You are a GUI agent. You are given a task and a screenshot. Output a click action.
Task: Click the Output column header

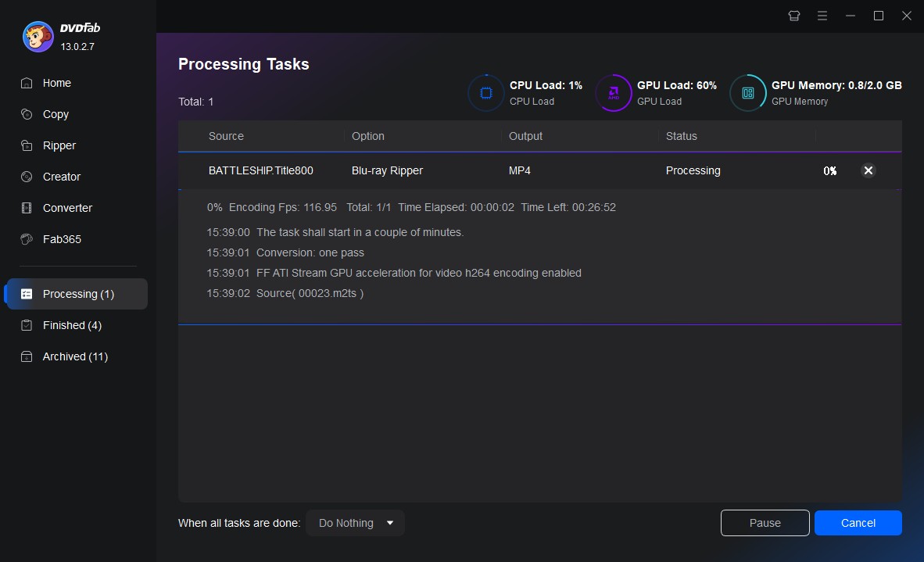(x=525, y=136)
